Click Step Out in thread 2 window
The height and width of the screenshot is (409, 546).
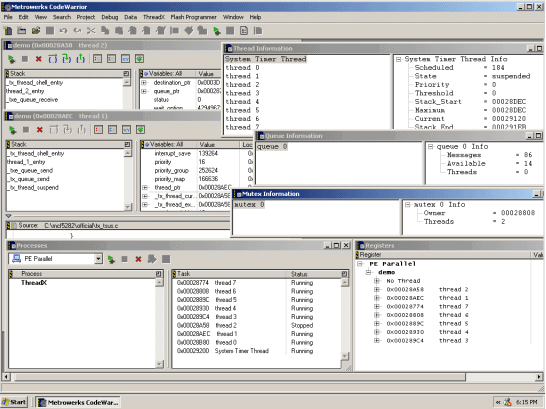click(x=80, y=59)
